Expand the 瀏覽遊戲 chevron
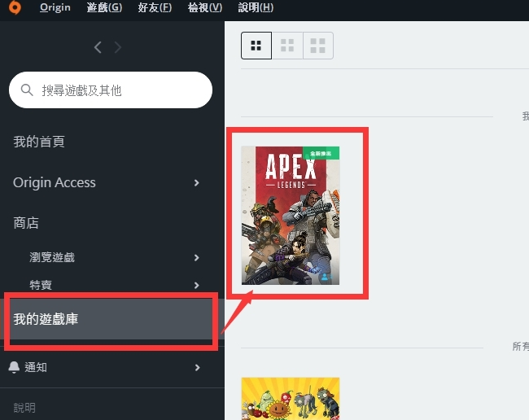This screenshot has height=420, width=529. pyautogui.click(x=197, y=258)
